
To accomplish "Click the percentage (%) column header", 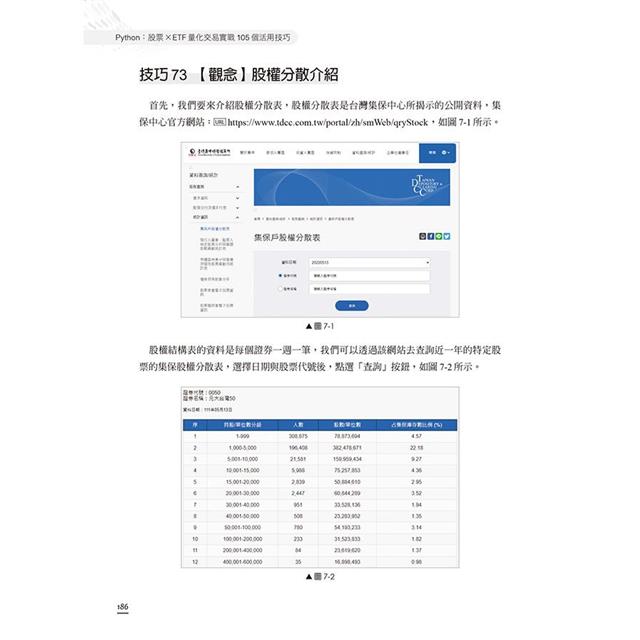I will (417, 425).
